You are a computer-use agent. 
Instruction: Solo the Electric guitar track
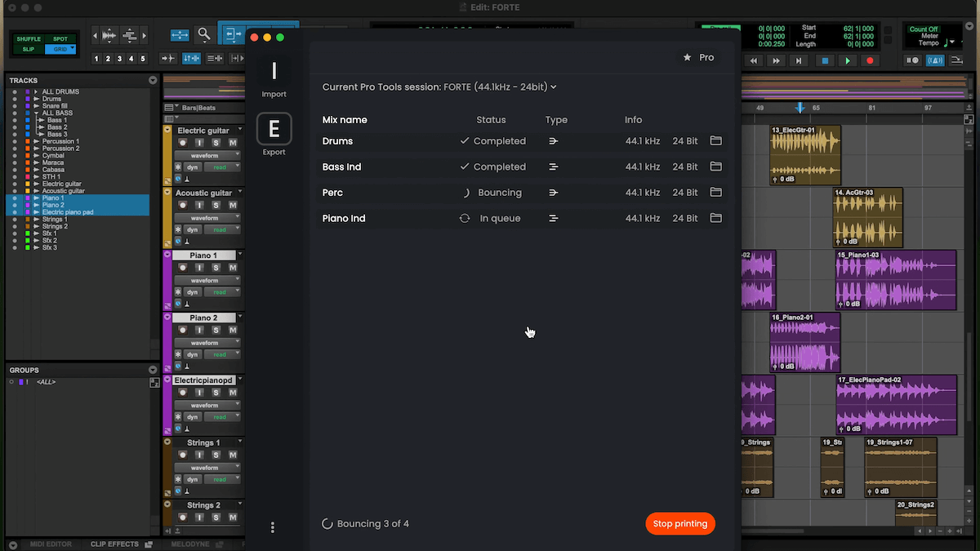click(x=216, y=143)
